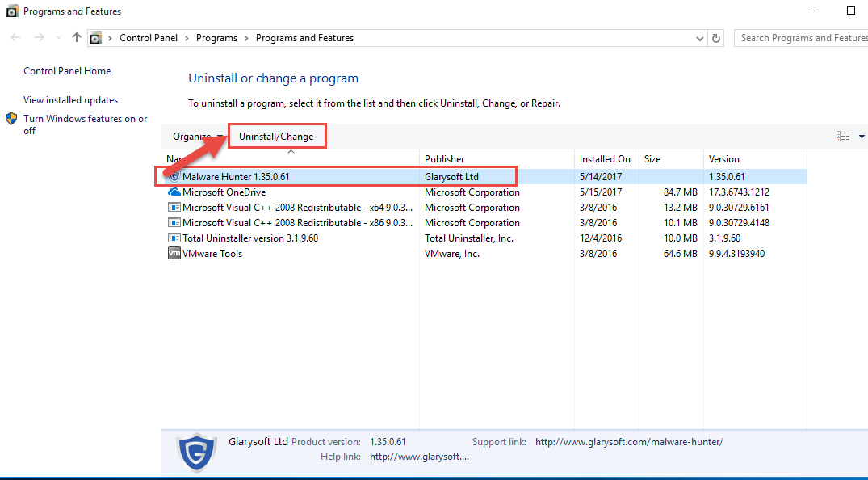Click the Visual C++ 2008 x64 row icon
Viewport: 868px width, 480px height.
pos(174,208)
